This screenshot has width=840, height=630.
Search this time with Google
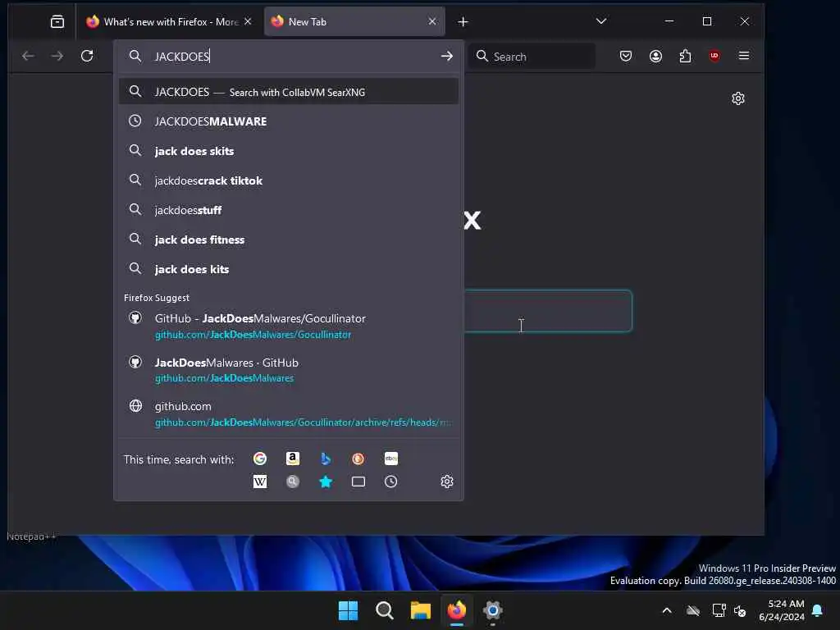click(260, 459)
